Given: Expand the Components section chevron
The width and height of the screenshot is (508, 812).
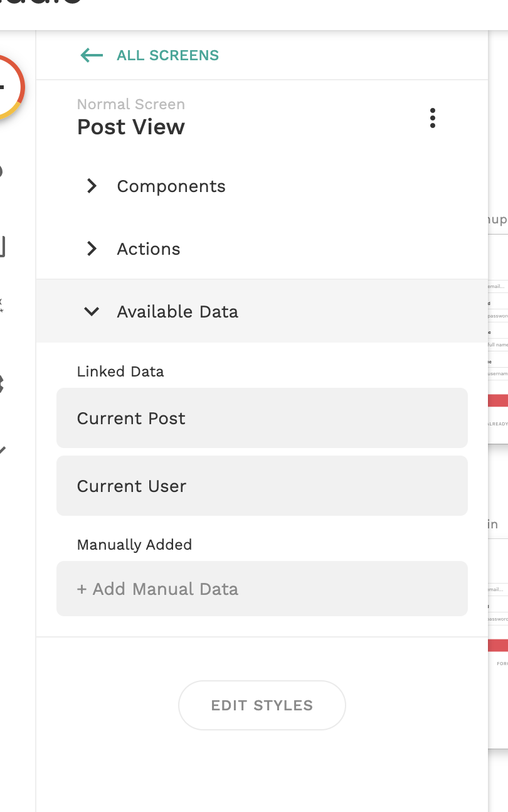Looking at the screenshot, I should click(x=92, y=186).
